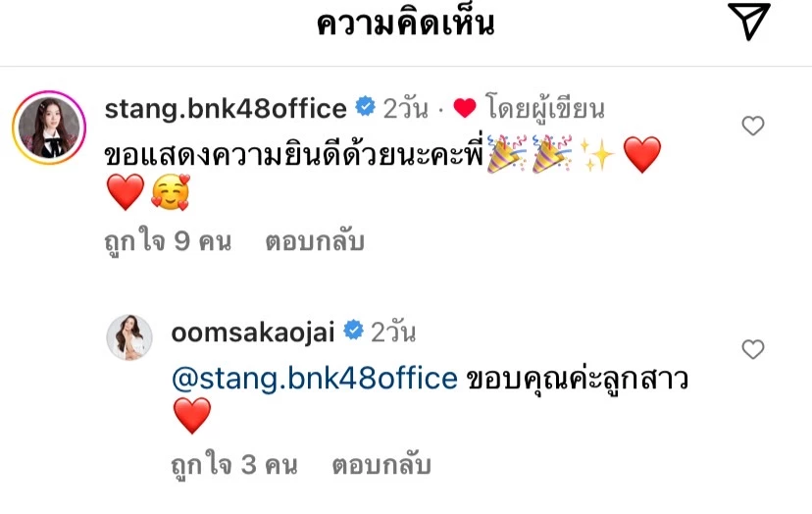Open the stang.bnk48office username
The image size is (812, 514).
[x=226, y=109]
